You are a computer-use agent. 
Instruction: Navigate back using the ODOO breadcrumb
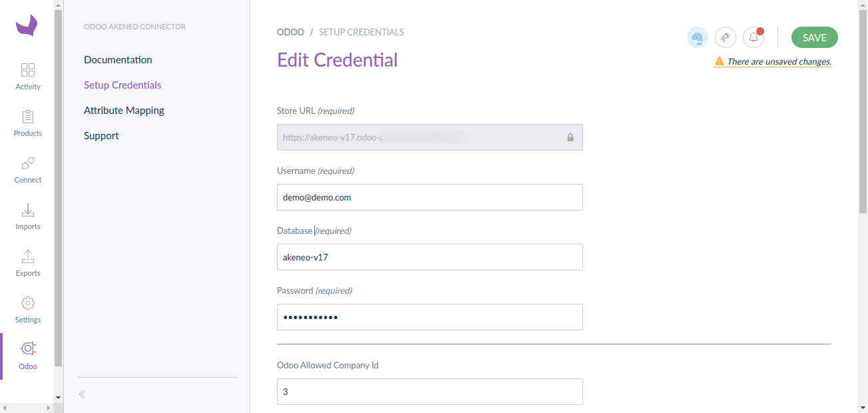pos(291,31)
